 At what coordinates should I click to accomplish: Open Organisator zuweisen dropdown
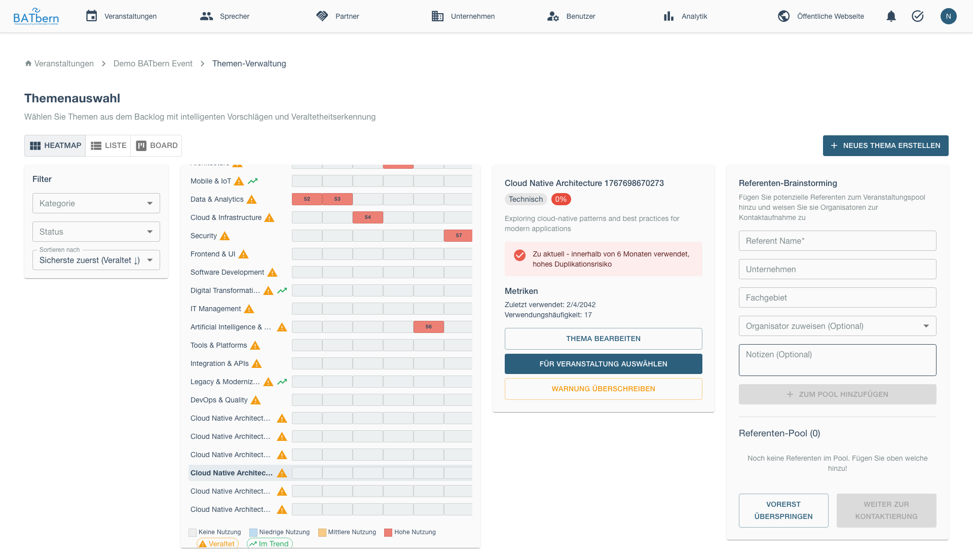[x=837, y=326]
